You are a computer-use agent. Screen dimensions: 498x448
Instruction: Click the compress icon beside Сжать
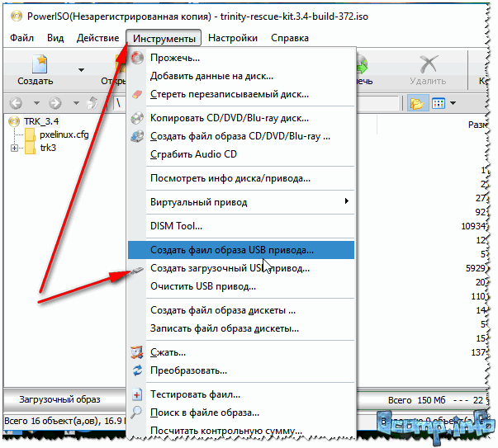point(137,352)
